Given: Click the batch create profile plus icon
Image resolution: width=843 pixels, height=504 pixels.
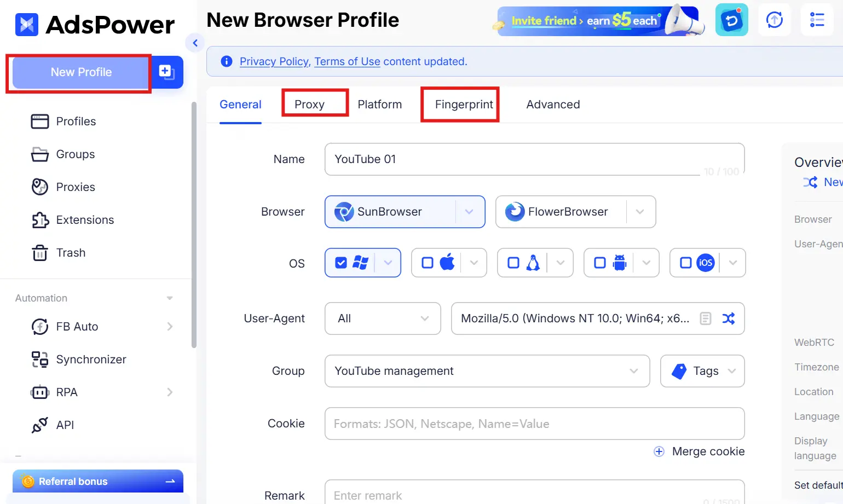Looking at the screenshot, I should point(166,72).
